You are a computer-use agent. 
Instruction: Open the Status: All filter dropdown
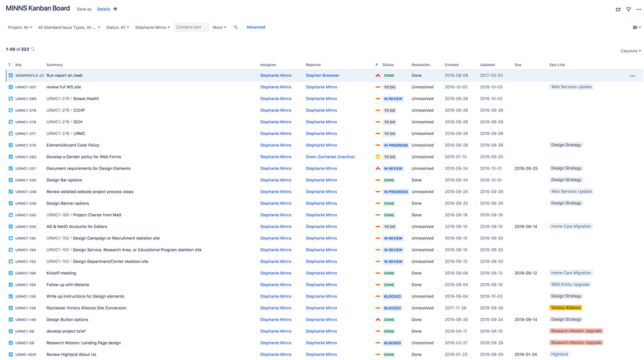pyautogui.click(x=117, y=28)
